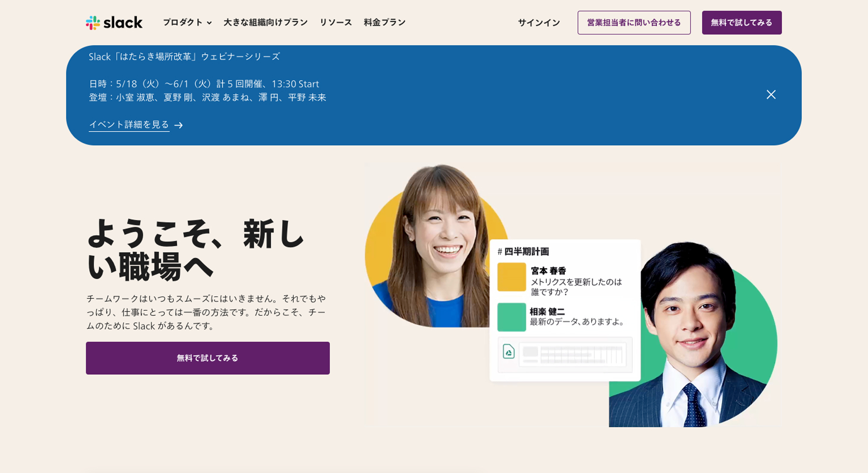The width and height of the screenshot is (868, 473).
Task: Expand the プロダクト dropdown menu
Action: [187, 22]
